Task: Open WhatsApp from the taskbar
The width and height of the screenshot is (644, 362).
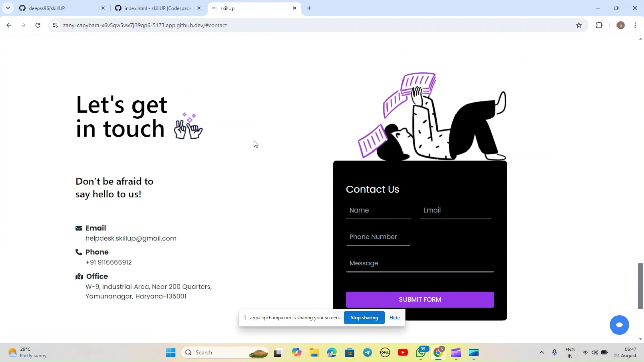Action: [x=421, y=353]
